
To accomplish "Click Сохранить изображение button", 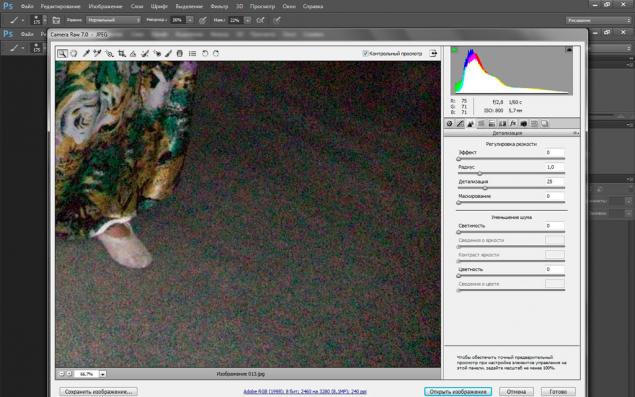I will click(x=98, y=391).
